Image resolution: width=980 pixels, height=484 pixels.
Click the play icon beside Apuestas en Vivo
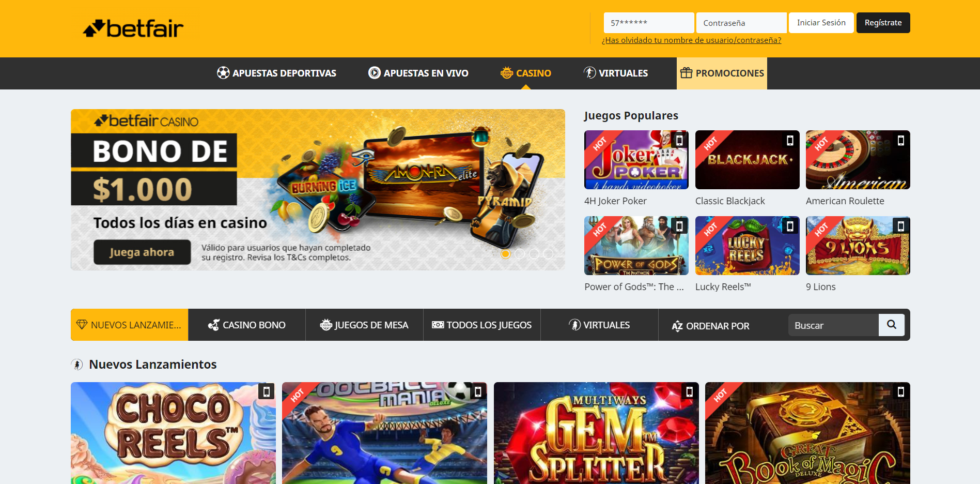pyautogui.click(x=375, y=73)
